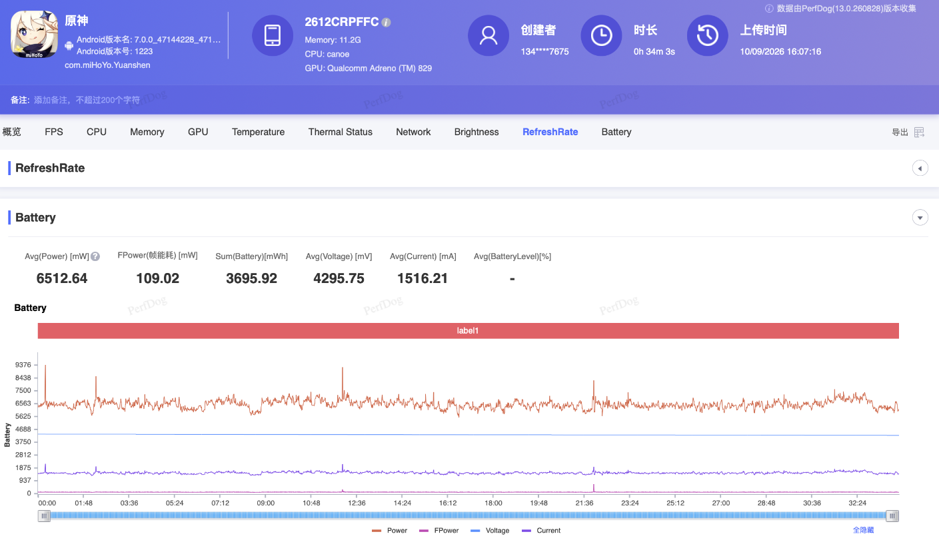Open the Thermal Status tab
Screen dimensions: 939x560
point(341,132)
